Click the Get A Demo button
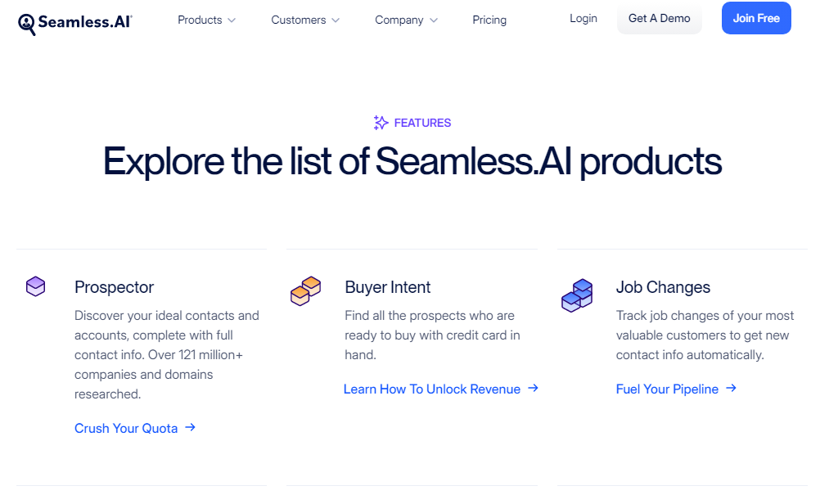The image size is (820, 504). pyautogui.click(x=659, y=18)
